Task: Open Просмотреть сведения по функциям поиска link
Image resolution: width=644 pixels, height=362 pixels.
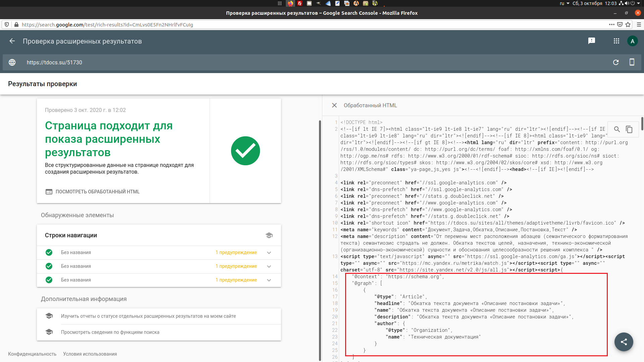Action: click(x=110, y=332)
